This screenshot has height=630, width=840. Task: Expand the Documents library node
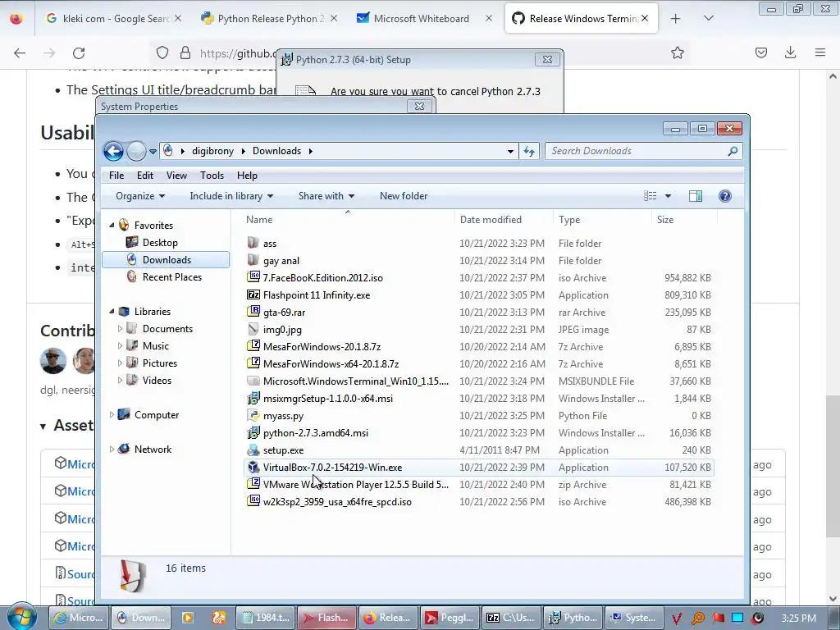pyautogui.click(x=120, y=328)
